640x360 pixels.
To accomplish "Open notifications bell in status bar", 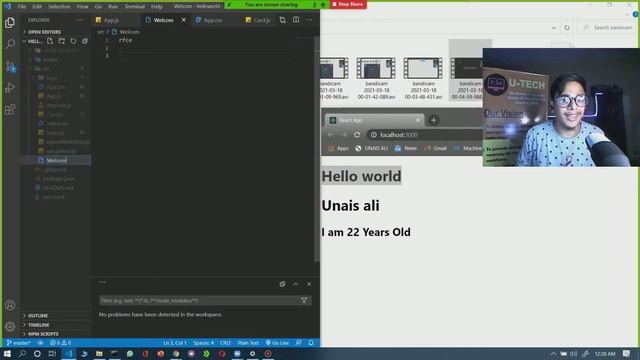I will click(311, 343).
